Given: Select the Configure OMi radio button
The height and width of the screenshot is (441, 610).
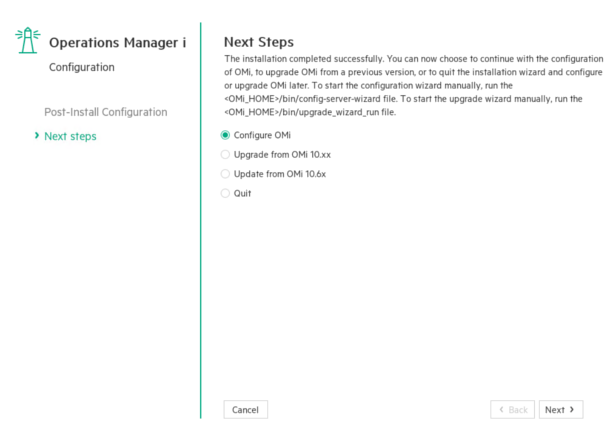Looking at the screenshot, I should 225,135.
